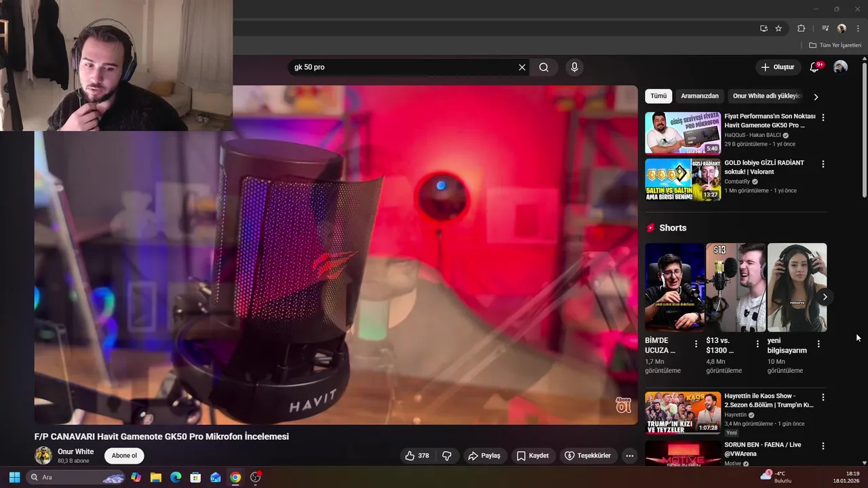Open options for the $13 vs. $1300 short
This screenshot has width=868, height=488.
pos(757,344)
